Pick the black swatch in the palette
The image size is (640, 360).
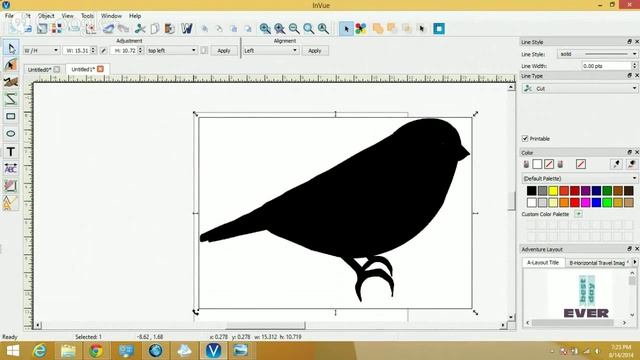click(531, 191)
